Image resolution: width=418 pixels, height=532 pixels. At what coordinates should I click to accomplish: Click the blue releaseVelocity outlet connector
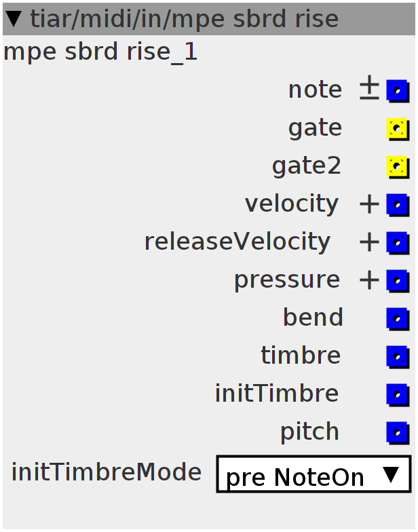[398, 243]
